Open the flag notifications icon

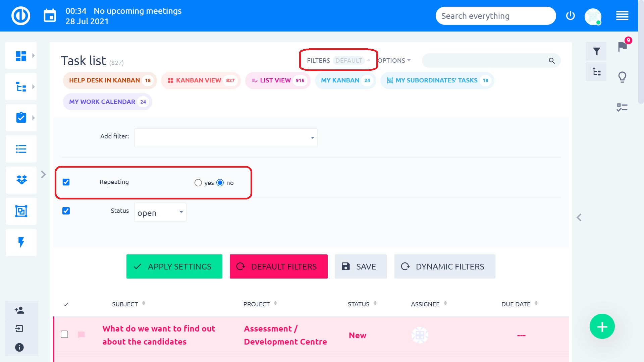pos(623,47)
